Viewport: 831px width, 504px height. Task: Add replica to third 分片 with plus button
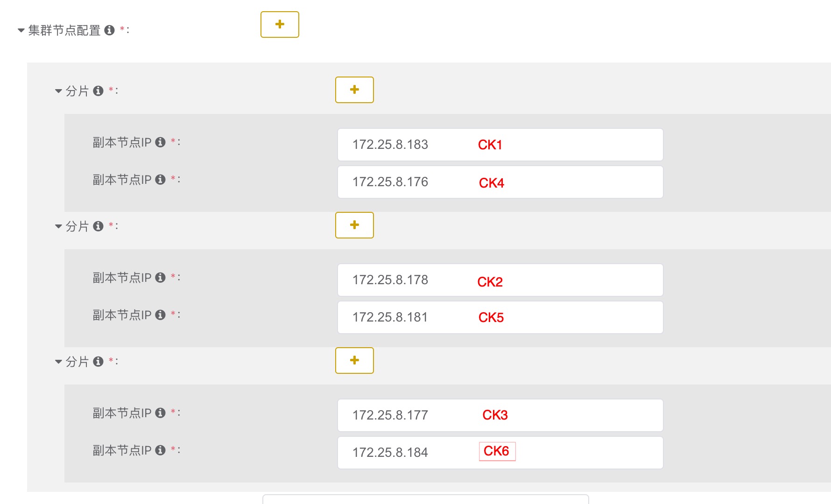(354, 360)
